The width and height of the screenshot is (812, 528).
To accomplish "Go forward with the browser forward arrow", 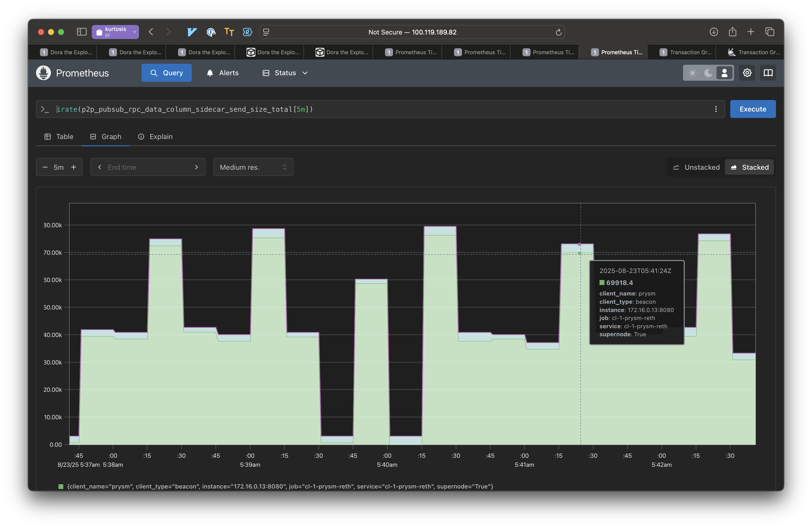I will (168, 32).
